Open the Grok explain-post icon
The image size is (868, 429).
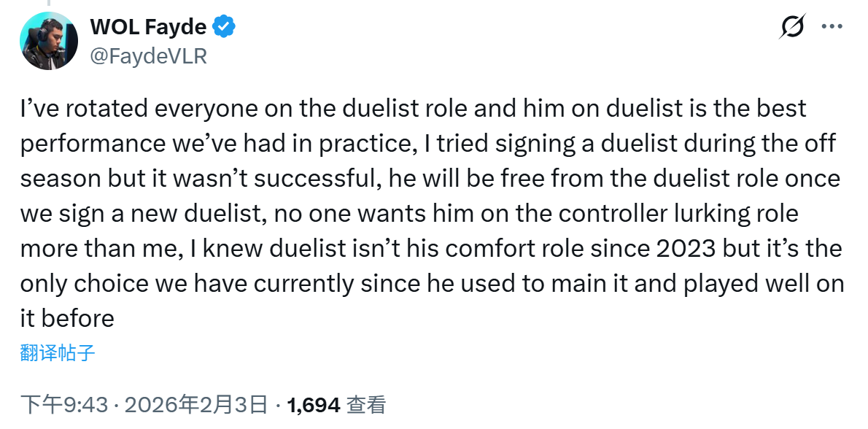[791, 26]
